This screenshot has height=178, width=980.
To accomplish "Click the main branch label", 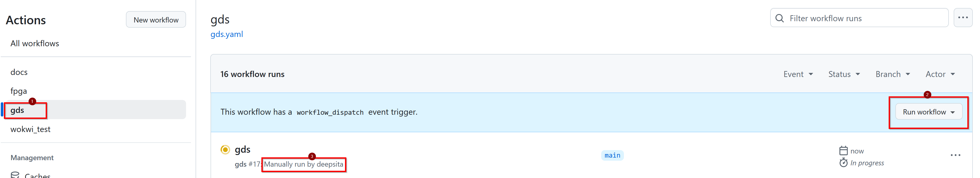I will (612, 155).
